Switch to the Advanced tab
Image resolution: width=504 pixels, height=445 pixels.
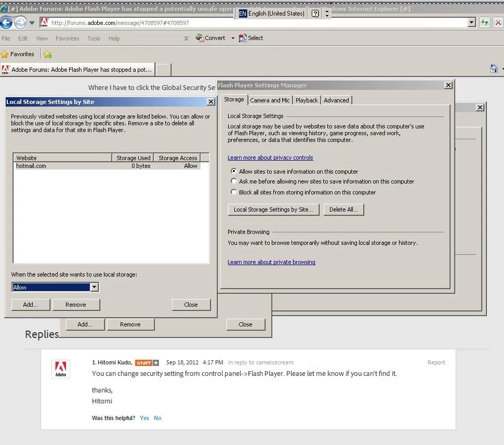[336, 100]
